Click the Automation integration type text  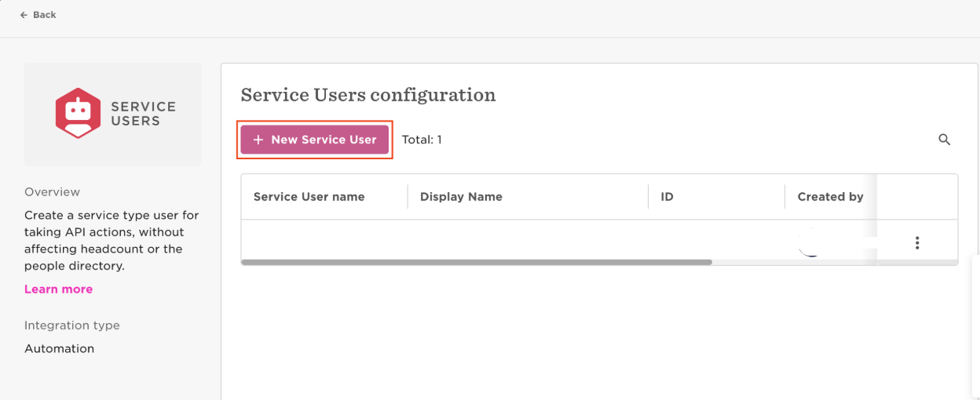click(x=59, y=349)
